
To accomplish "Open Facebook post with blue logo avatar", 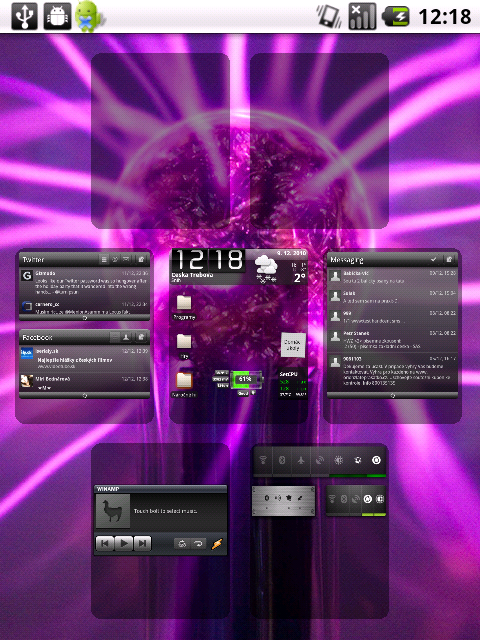I will [84, 359].
